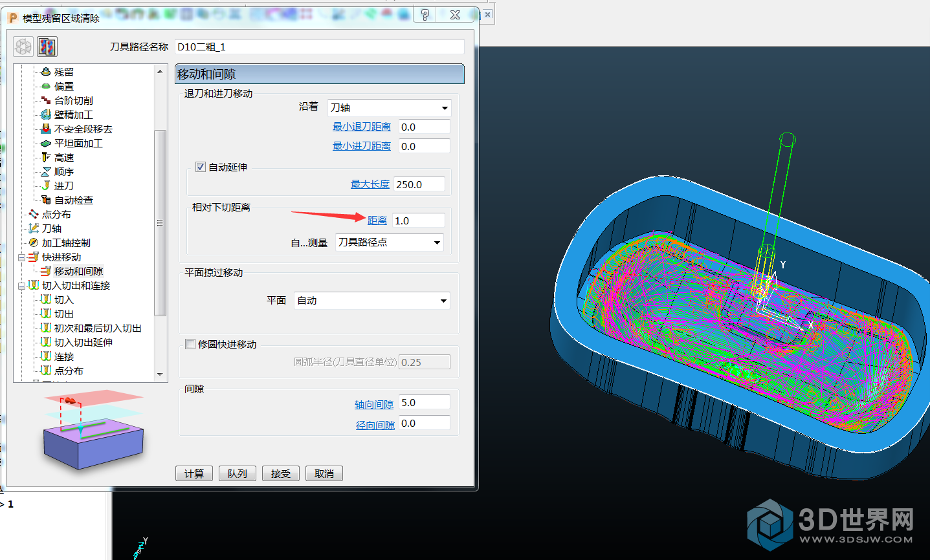The image size is (930, 560).
Task: Click the 计算 button
Action: point(194,473)
